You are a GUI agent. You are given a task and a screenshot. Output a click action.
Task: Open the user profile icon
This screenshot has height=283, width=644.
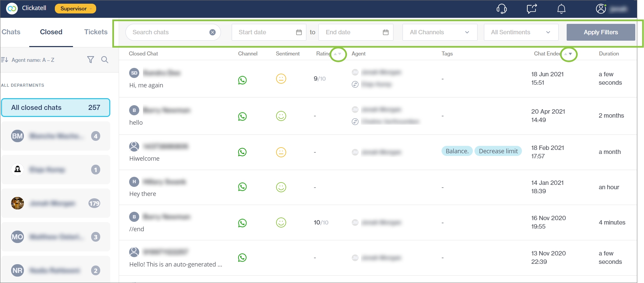[601, 9]
